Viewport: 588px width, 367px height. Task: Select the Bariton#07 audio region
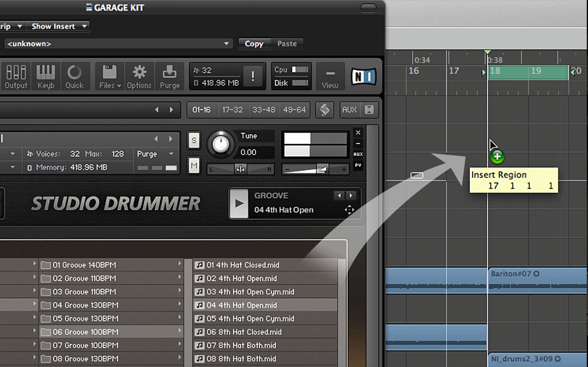click(538, 280)
